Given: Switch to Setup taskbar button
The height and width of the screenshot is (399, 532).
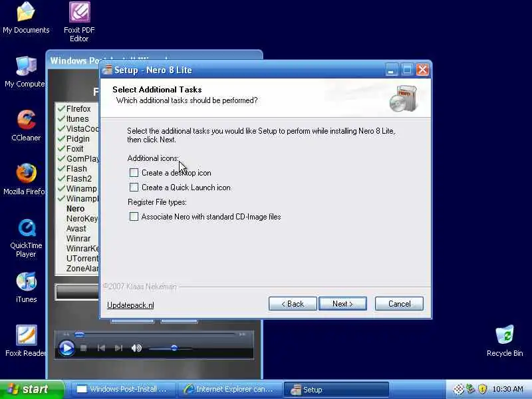Looking at the screenshot, I should coord(336,389).
